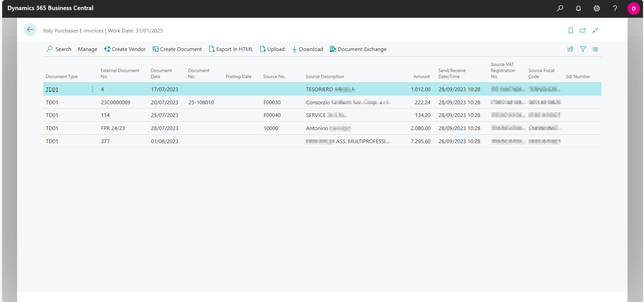
Task: Sort by Posting Date column
Action: [x=238, y=76]
